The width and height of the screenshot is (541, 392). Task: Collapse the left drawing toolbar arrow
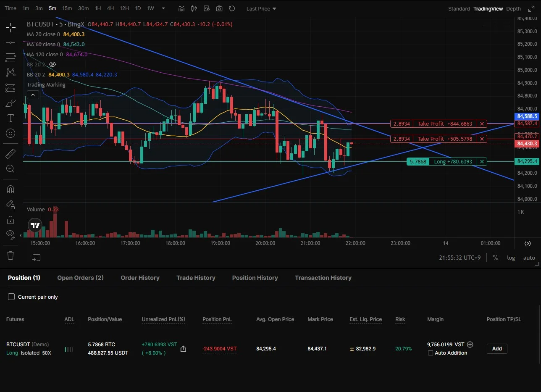coord(21,235)
